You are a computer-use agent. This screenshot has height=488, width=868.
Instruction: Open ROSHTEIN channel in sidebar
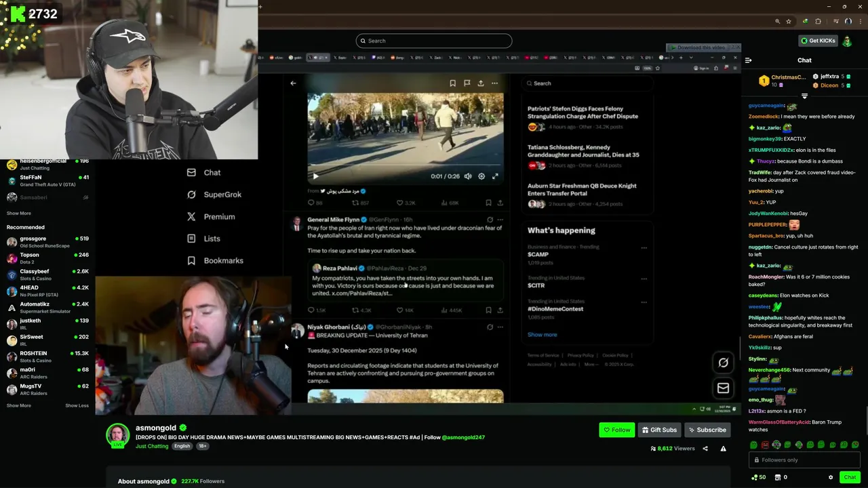[x=47, y=357]
